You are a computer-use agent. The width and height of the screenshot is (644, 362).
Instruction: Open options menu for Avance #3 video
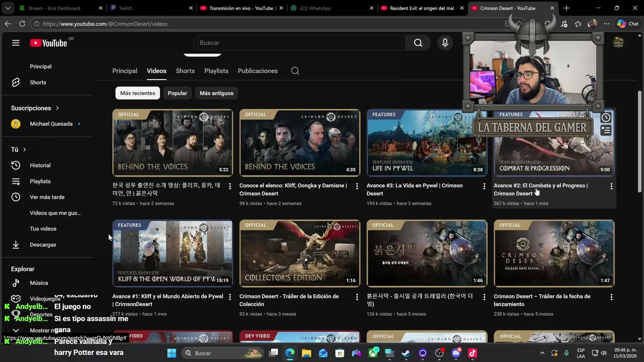click(484, 186)
